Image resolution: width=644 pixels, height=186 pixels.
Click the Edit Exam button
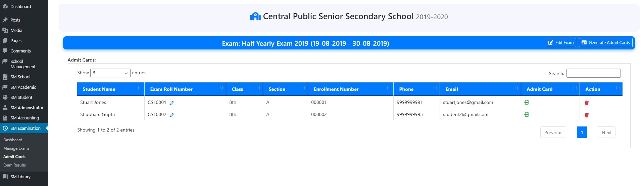pos(560,43)
